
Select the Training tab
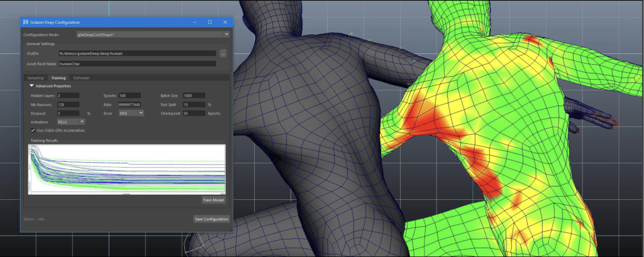[x=58, y=78]
